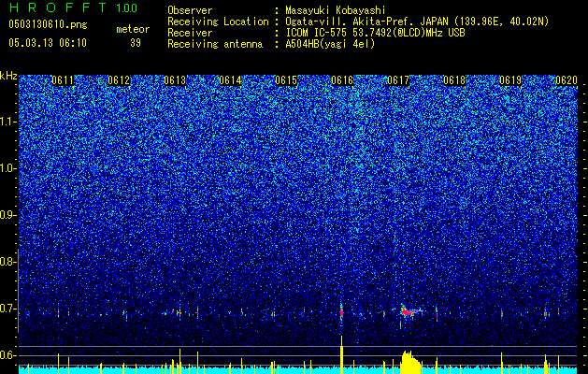Click the 0617 time marker
The width and height of the screenshot is (588, 374).
point(398,80)
